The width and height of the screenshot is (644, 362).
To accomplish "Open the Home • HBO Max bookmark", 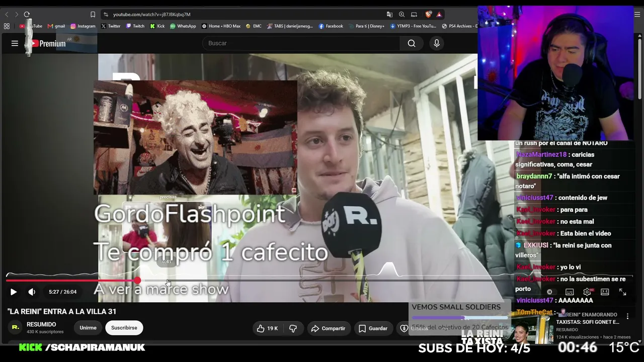I will tap(221, 26).
